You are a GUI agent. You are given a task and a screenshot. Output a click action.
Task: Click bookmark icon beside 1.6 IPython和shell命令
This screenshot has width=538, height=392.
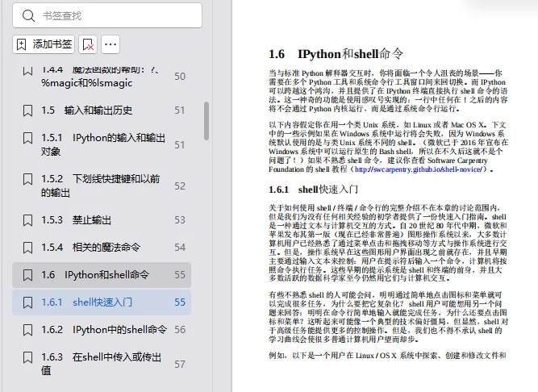pyautogui.click(x=27, y=275)
